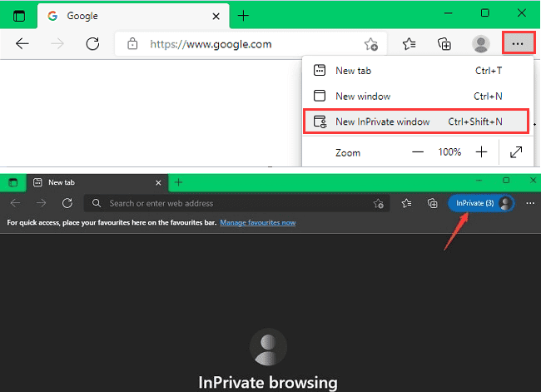Screen dimensions: 541x392
Task: Add to favourites star in InPrivate address bar
Action: click(x=379, y=203)
